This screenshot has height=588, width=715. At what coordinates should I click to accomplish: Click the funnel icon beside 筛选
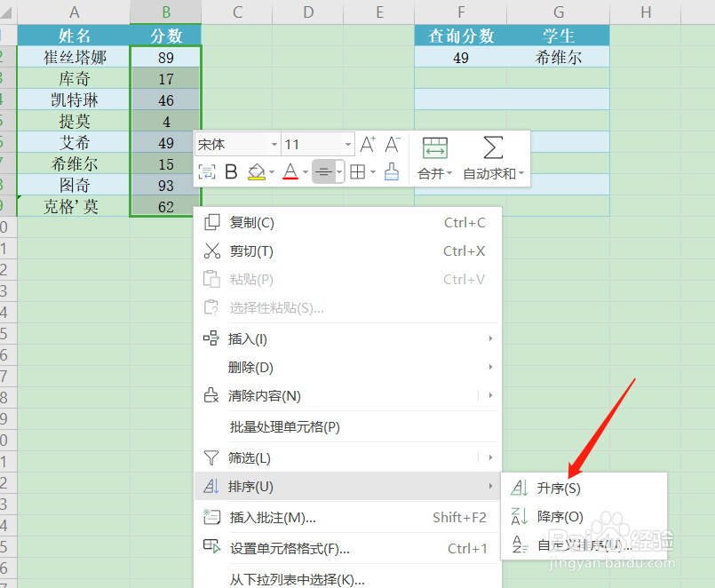pyautogui.click(x=211, y=457)
